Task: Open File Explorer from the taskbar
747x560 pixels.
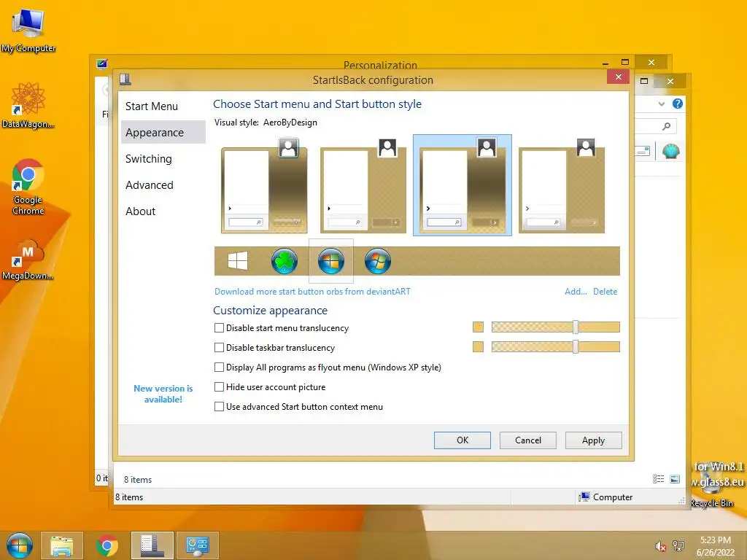Action: [62, 545]
